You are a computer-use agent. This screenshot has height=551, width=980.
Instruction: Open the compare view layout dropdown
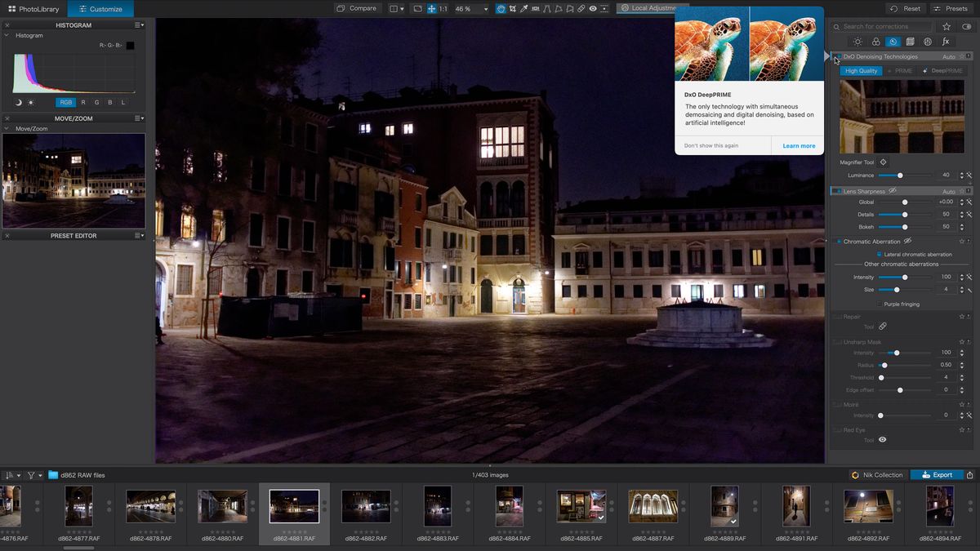tap(397, 8)
